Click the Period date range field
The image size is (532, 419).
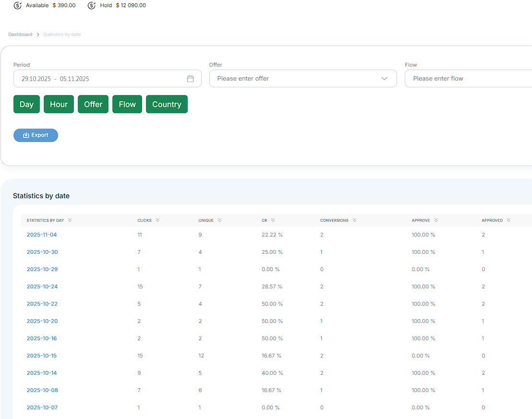(x=108, y=79)
